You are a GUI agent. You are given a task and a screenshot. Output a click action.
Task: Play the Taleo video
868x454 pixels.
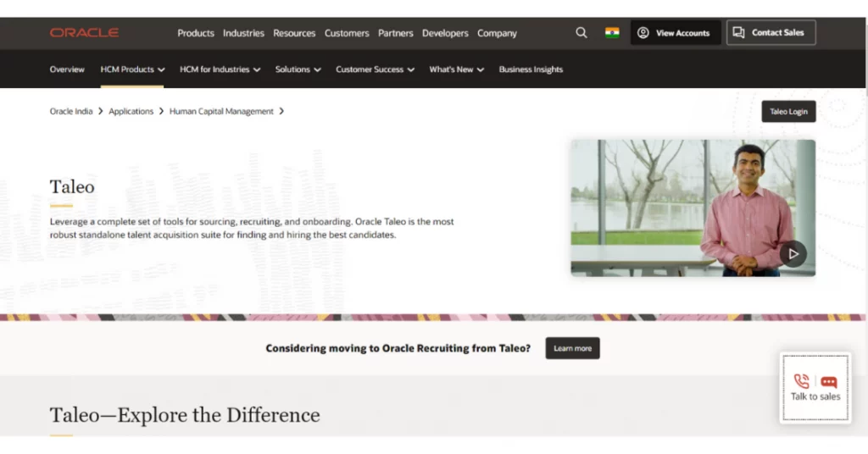pyautogui.click(x=793, y=254)
